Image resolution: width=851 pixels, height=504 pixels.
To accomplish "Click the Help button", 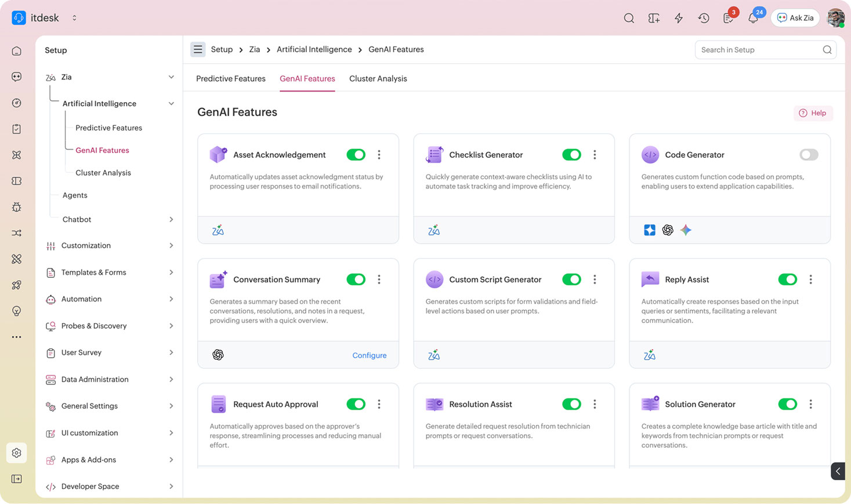I will point(813,113).
